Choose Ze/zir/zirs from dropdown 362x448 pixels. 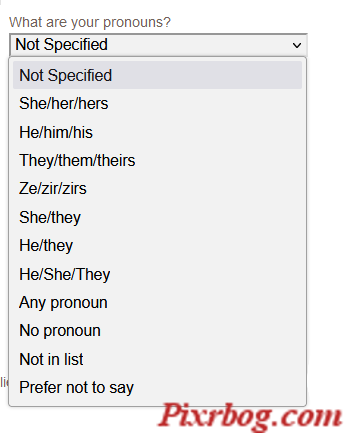coord(157,189)
